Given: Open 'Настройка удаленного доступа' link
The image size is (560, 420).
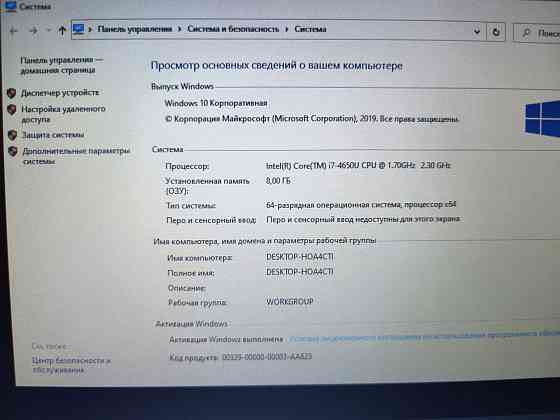Looking at the screenshot, I should coord(63,114).
